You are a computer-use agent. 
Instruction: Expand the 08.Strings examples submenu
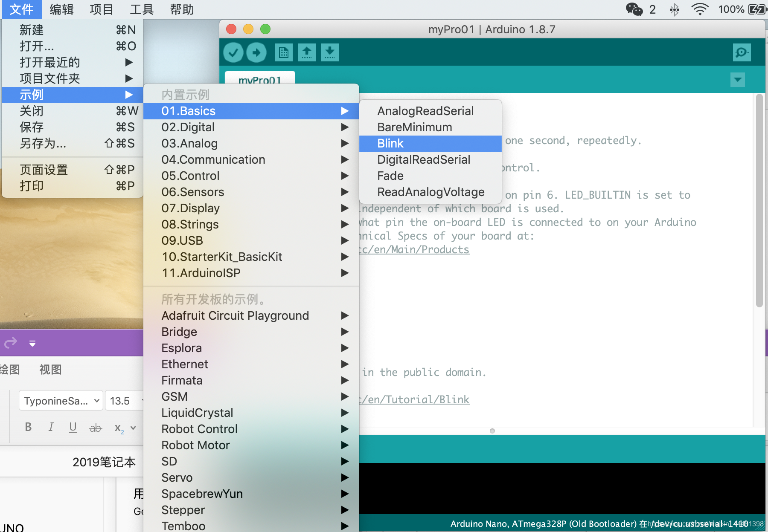click(251, 224)
